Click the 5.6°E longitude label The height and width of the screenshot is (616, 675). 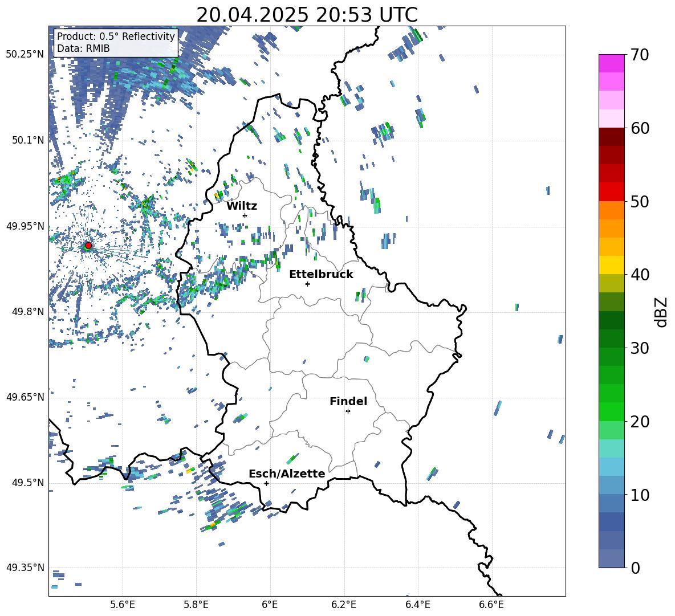(x=123, y=605)
